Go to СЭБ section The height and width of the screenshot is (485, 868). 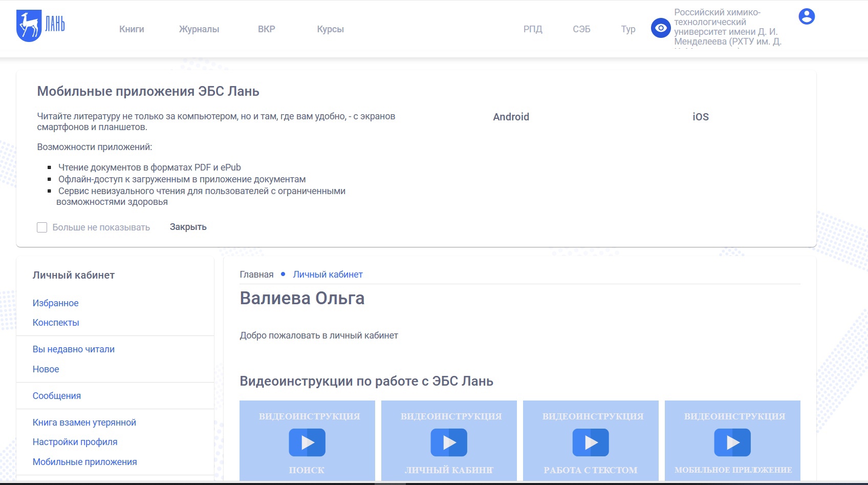[581, 29]
